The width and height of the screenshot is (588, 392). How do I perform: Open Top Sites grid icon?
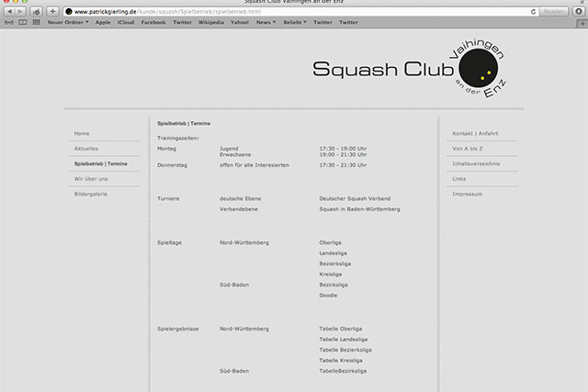point(35,21)
